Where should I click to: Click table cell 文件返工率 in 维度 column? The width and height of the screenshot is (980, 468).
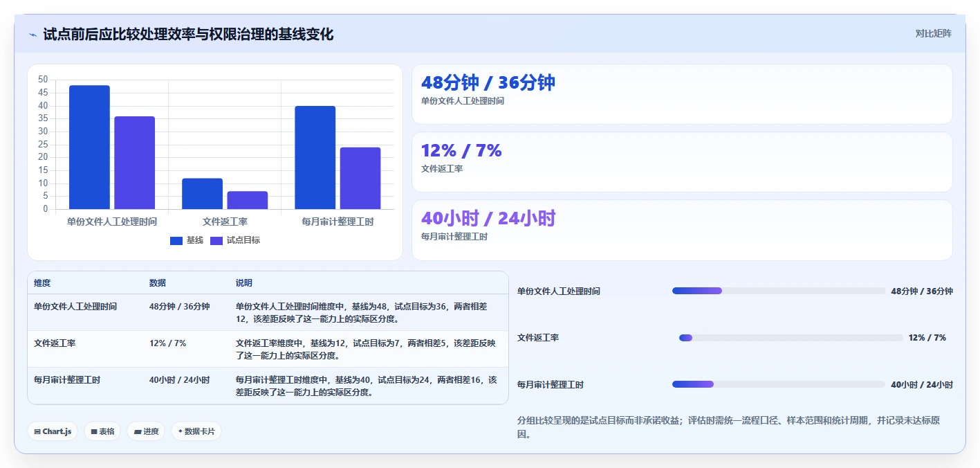[55, 343]
